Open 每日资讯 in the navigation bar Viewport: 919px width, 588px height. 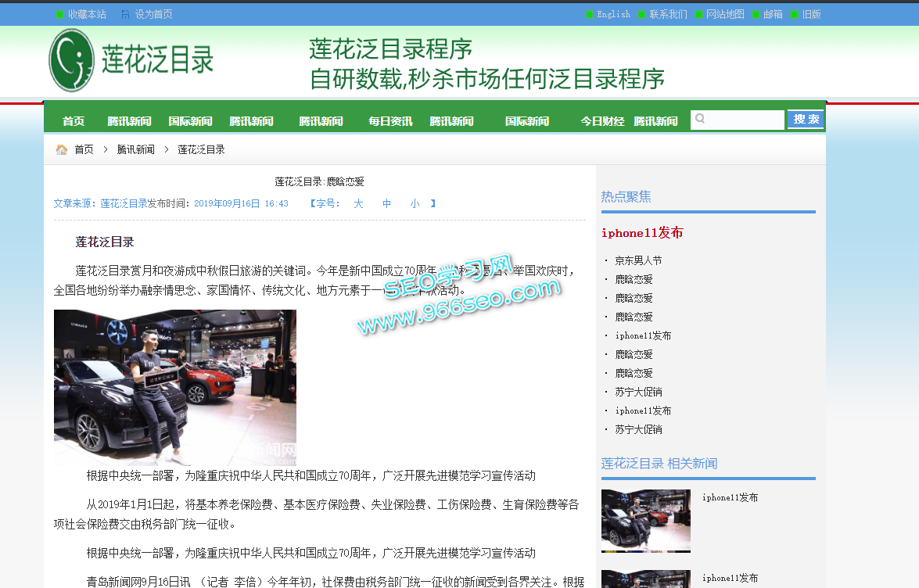pos(390,121)
